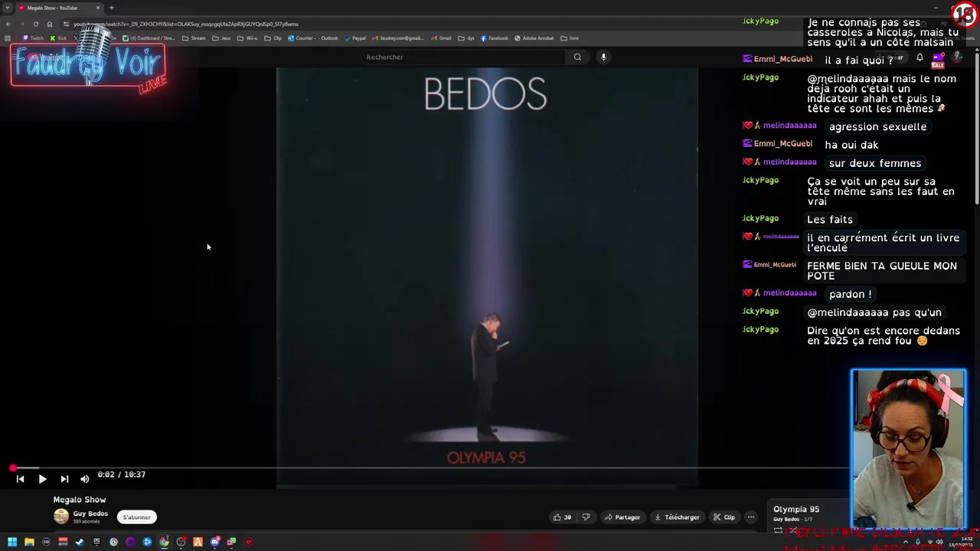This screenshot has width=980, height=551.
Task: Open Google Chrome taskbar icon
Action: (x=164, y=542)
